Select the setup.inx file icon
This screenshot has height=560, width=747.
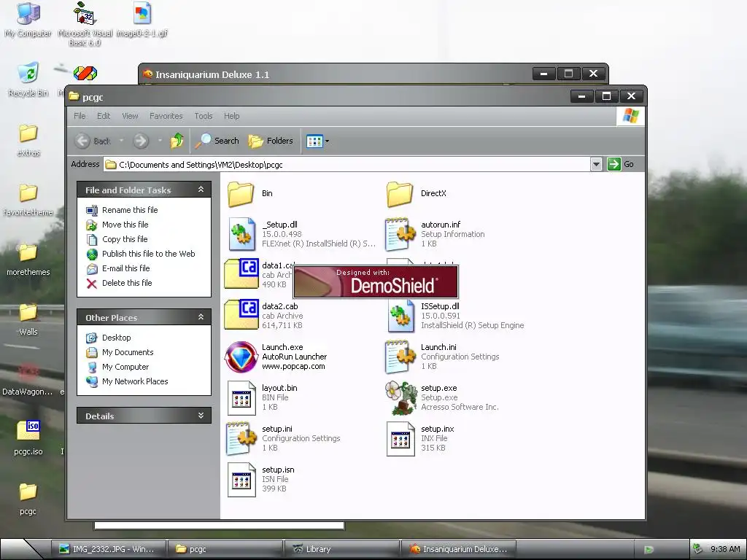tap(400, 438)
